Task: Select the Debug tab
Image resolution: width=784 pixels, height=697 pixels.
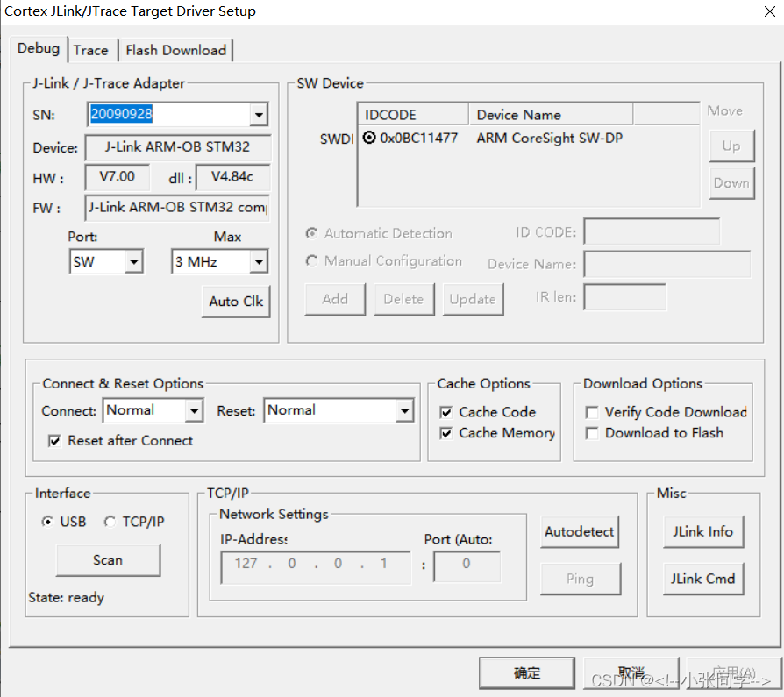Action: [39, 48]
